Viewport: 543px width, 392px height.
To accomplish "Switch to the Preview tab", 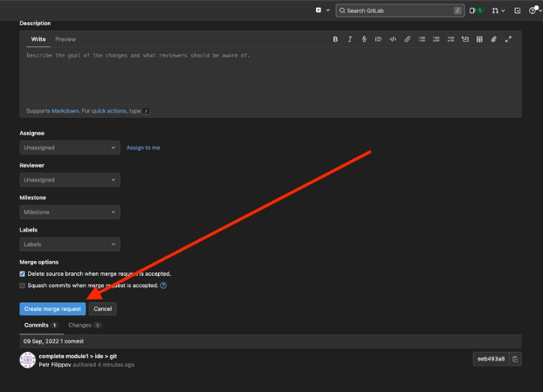I will pyautogui.click(x=65, y=39).
